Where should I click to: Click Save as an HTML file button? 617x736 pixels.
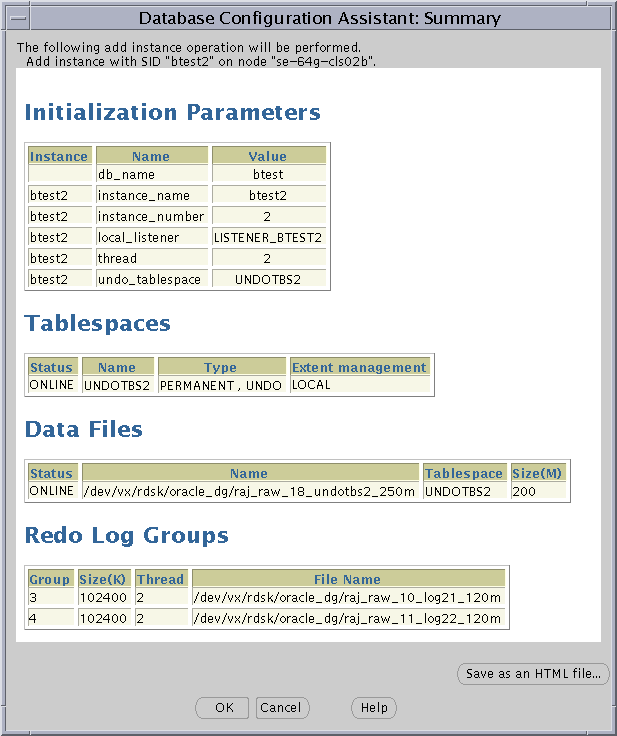533,674
